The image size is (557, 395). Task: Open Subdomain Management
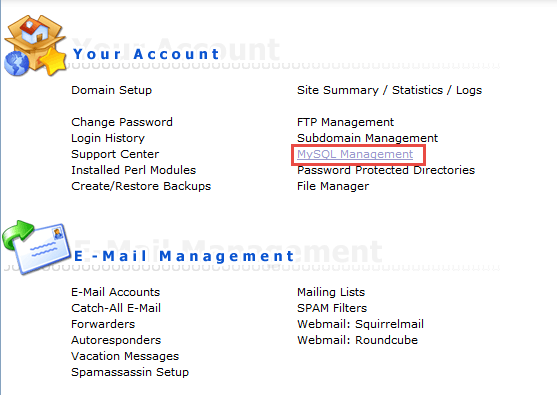(x=367, y=138)
